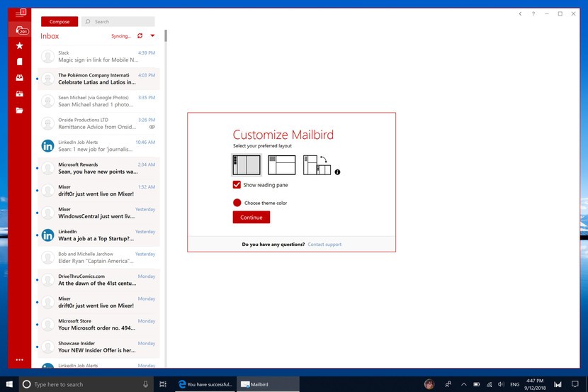Open Sean Michael Google Photos email
Viewport: 588px width, 392px height.
pyautogui.click(x=98, y=101)
